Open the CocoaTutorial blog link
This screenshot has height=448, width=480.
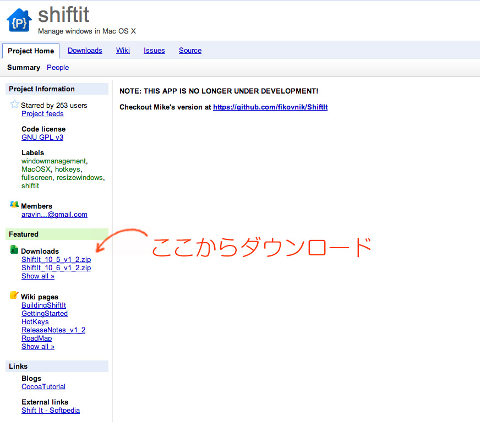click(43, 386)
